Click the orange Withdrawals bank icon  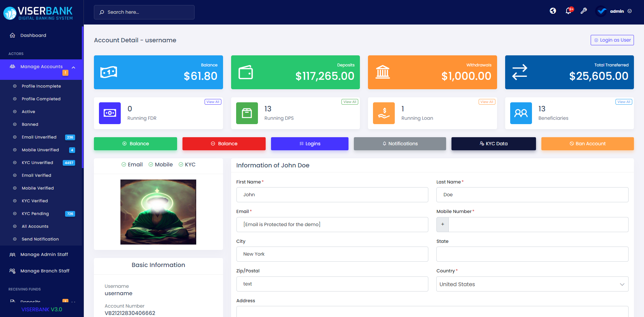coord(382,72)
